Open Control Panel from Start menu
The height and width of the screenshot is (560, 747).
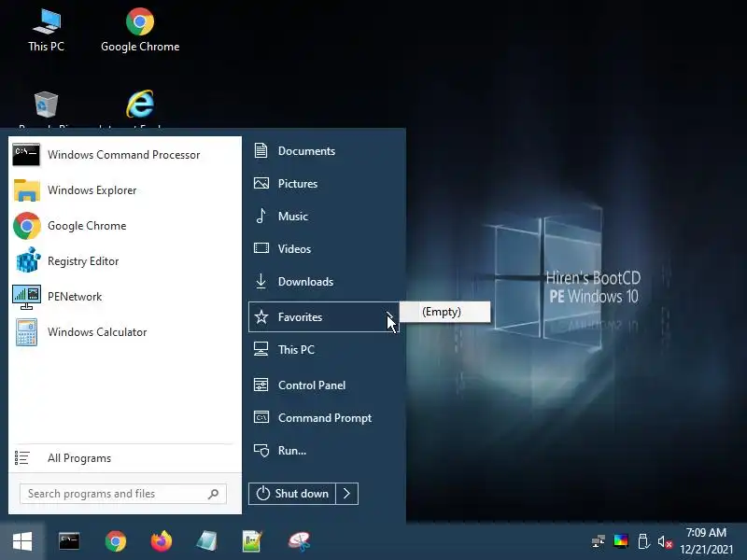pyautogui.click(x=324, y=385)
